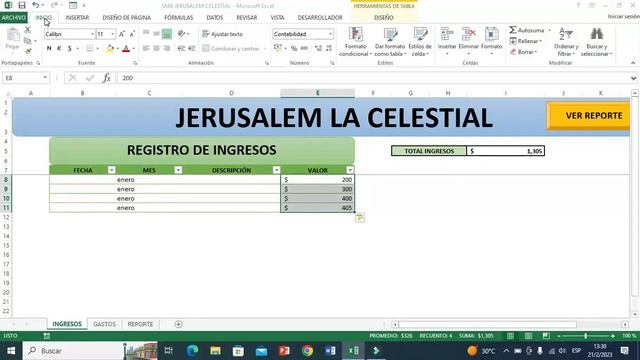The image size is (640, 360).
Task: Increase font size with the large A icon
Action: [x=122, y=34]
